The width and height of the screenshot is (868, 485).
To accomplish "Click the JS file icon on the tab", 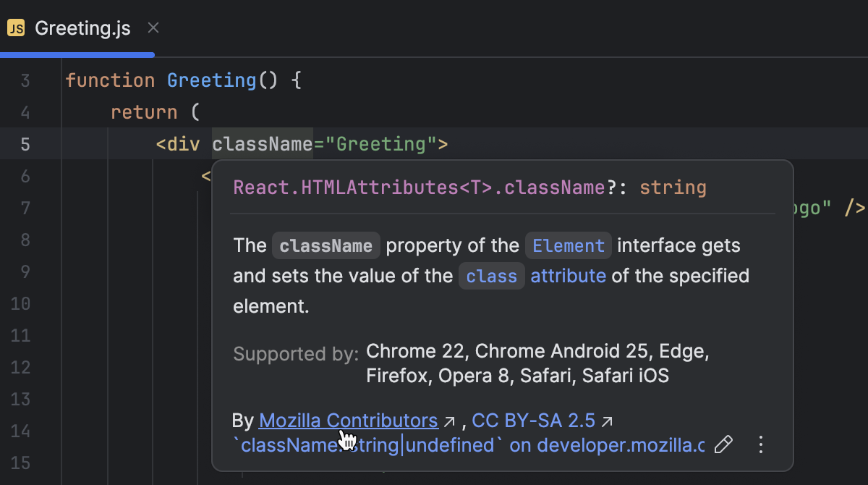I will coord(16,28).
